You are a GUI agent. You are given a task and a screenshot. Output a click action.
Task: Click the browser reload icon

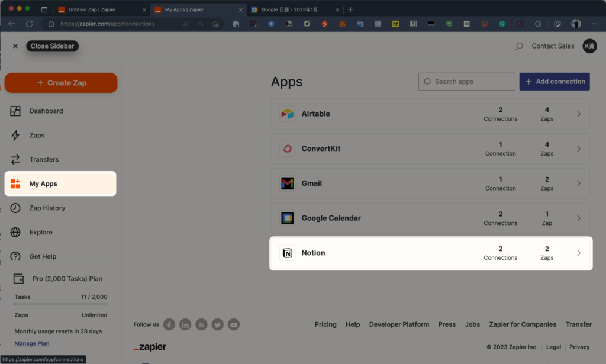tap(30, 24)
